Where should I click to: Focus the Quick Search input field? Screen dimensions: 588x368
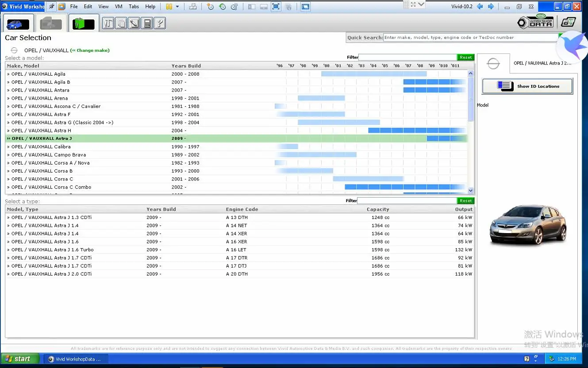click(x=471, y=38)
